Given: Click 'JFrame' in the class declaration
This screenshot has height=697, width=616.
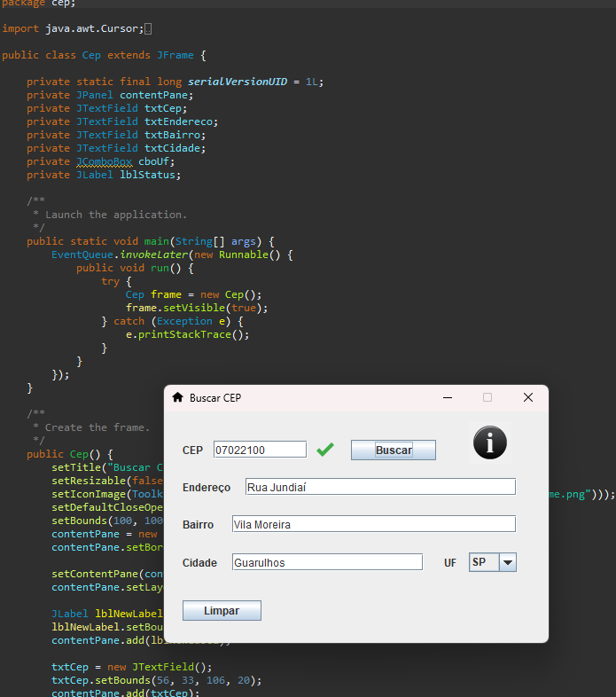Looking at the screenshot, I should pos(175,55).
